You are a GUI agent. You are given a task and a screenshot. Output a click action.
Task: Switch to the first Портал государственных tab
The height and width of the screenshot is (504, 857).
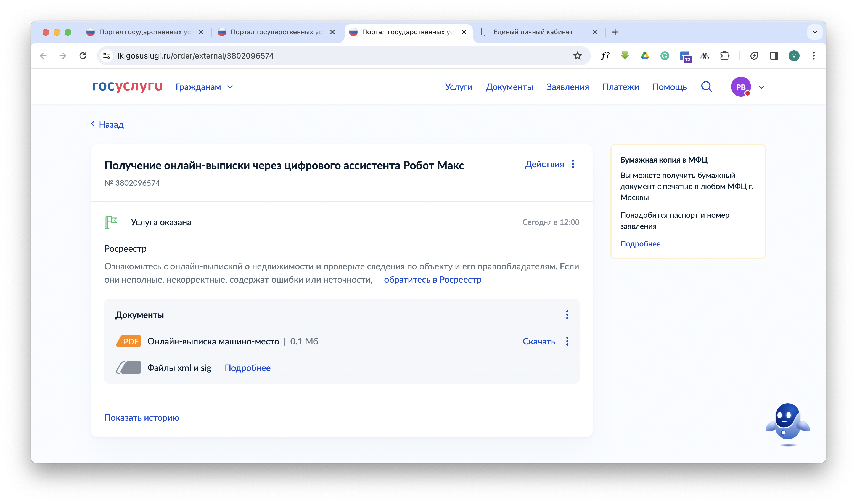click(x=144, y=32)
